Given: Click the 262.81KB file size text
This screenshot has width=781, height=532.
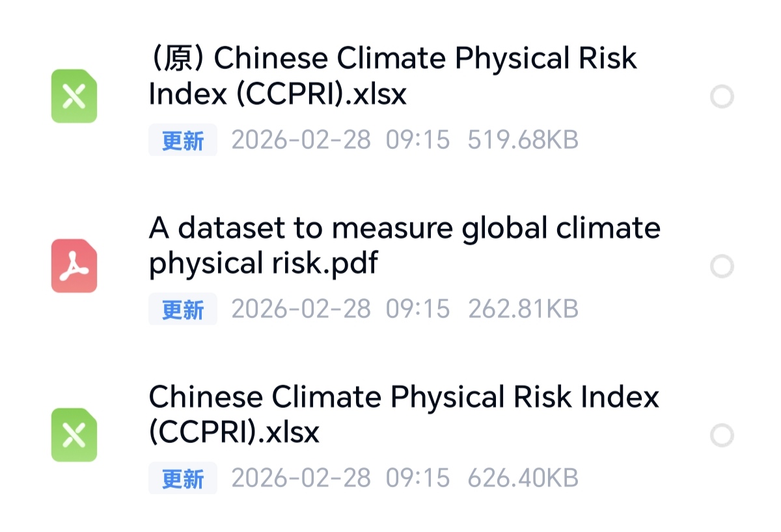Looking at the screenshot, I should coord(523,310).
